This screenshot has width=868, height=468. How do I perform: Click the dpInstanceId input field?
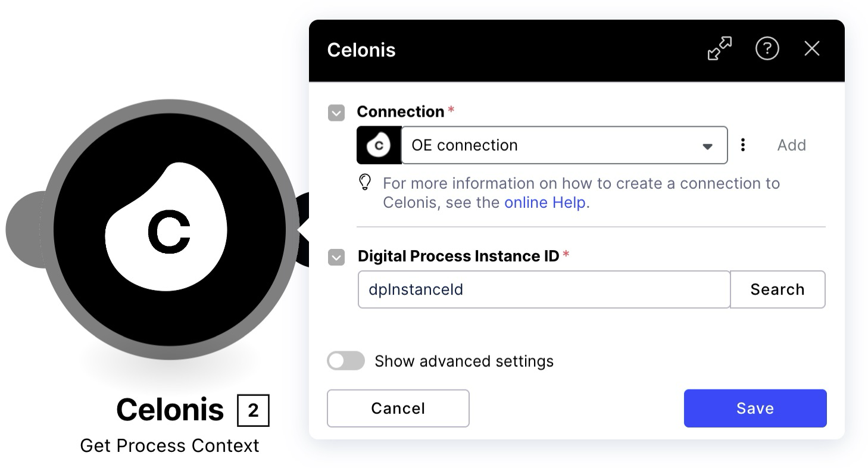[544, 290]
